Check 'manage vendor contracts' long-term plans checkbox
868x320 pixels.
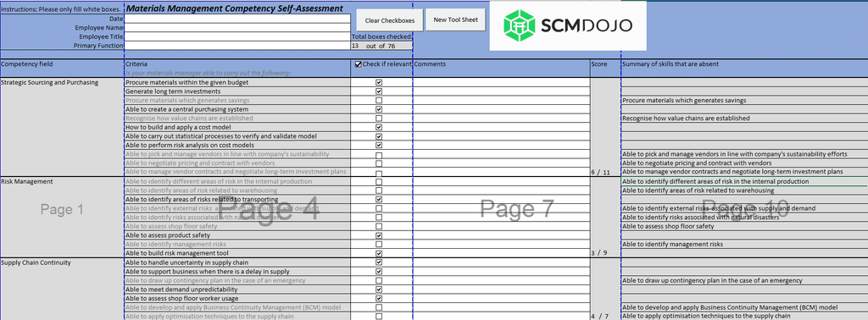(379, 174)
